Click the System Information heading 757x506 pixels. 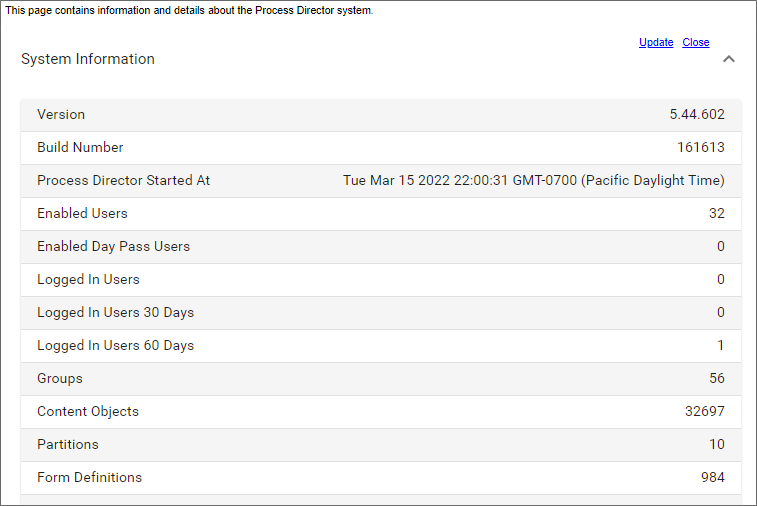[88, 59]
